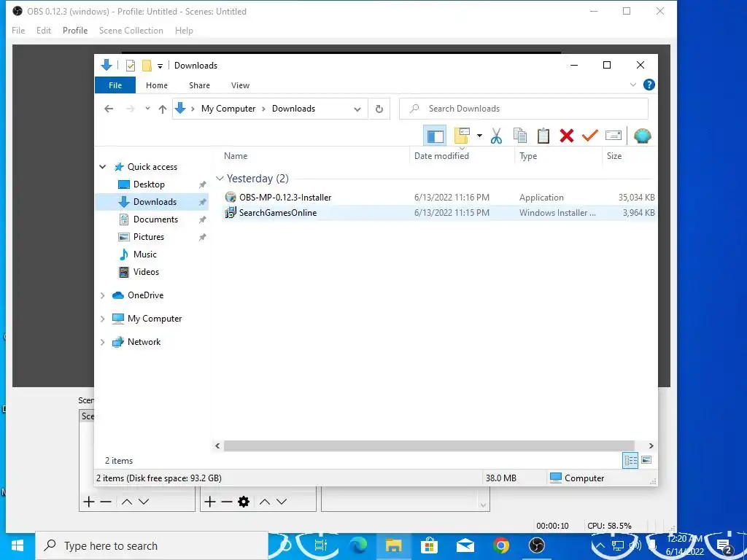
Task: Go up one folder level
Action: [163, 109]
